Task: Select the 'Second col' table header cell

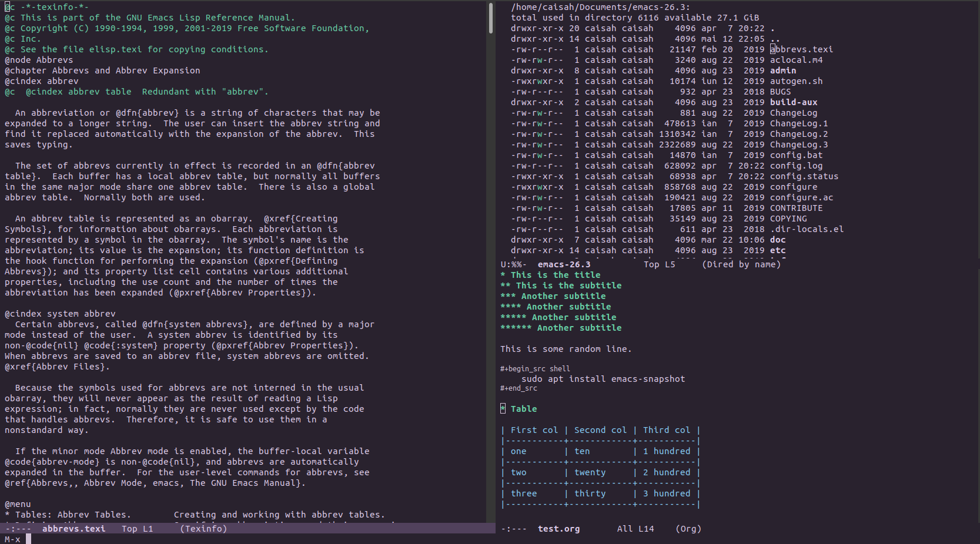Action: point(600,430)
